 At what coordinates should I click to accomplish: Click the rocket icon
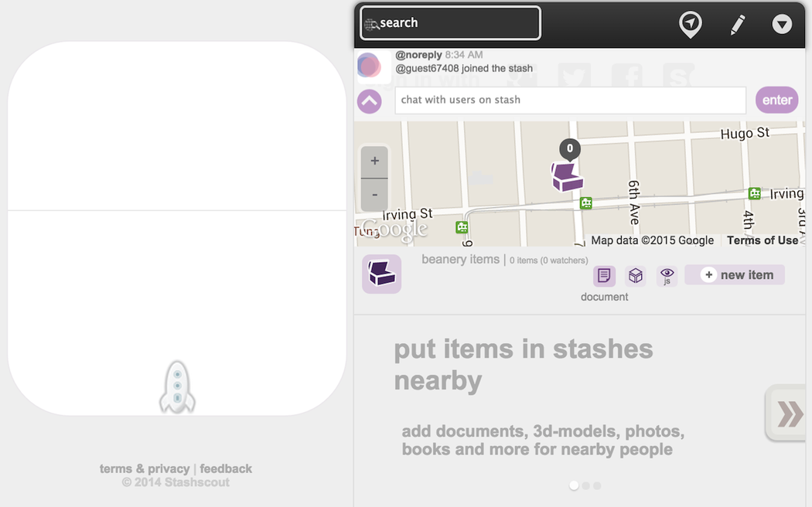click(x=177, y=386)
